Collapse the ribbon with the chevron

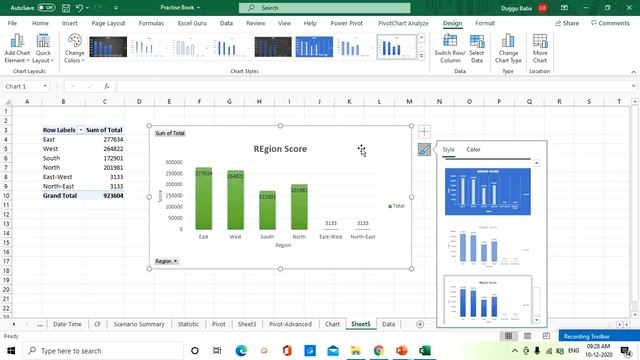[633, 72]
